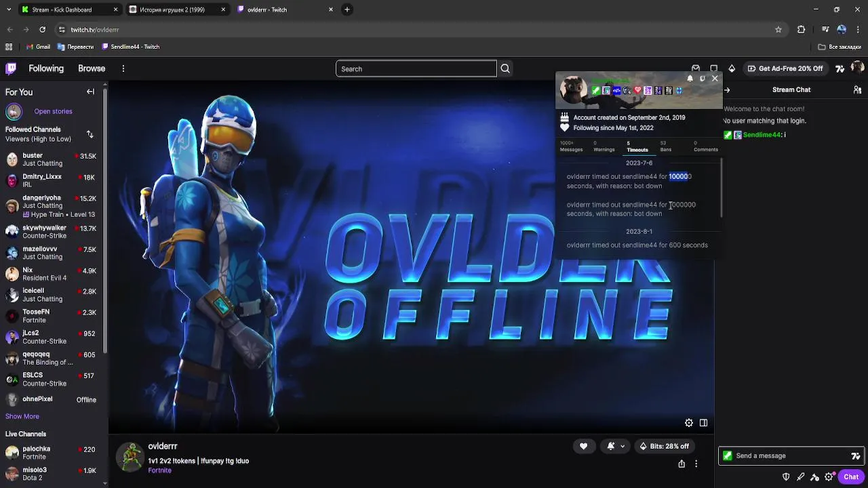This screenshot has width=868, height=488.
Task: Open the Sendlime44 - Twitch bookmark
Action: coord(131,47)
